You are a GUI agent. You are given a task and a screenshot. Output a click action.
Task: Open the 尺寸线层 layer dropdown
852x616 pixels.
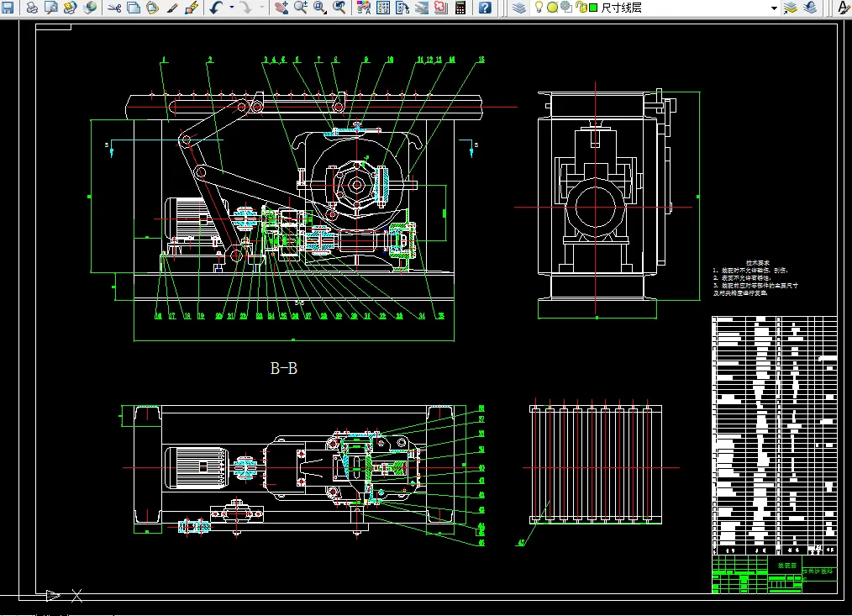click(x=774, y=8)
